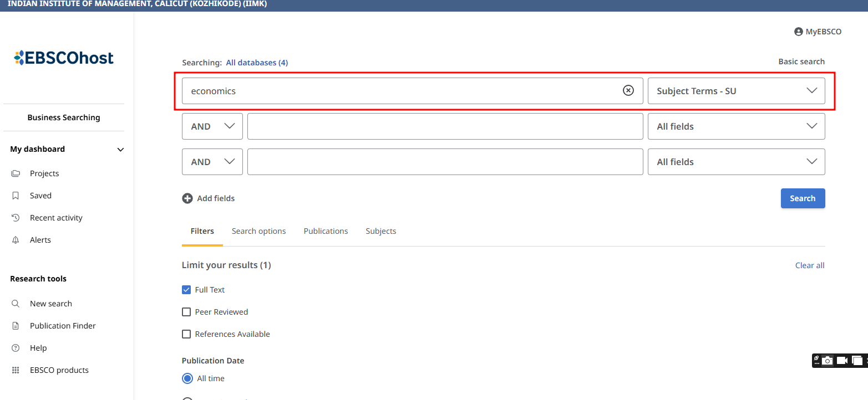868x400 pixels.
Task: Enable the Peer Reviewed checkbox
Action: pyautogui.click(x=186, y=312)
